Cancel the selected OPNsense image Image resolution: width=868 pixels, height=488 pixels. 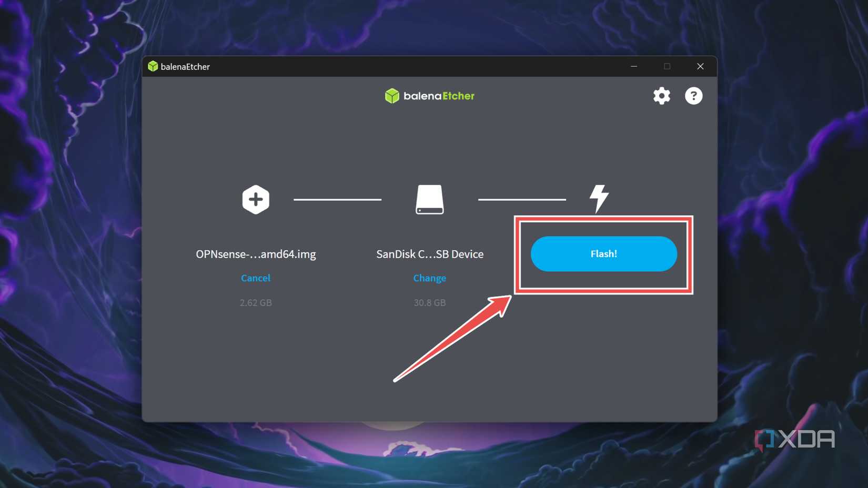click(256, 278)
